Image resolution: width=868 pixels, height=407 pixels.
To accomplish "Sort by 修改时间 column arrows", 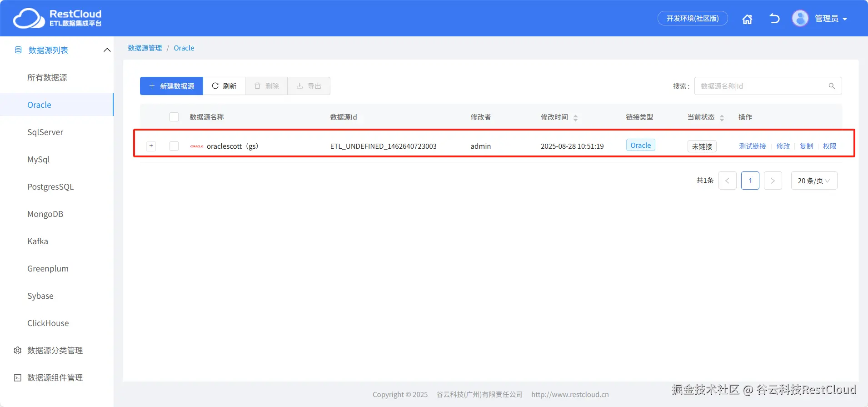I will coord(575,118).
